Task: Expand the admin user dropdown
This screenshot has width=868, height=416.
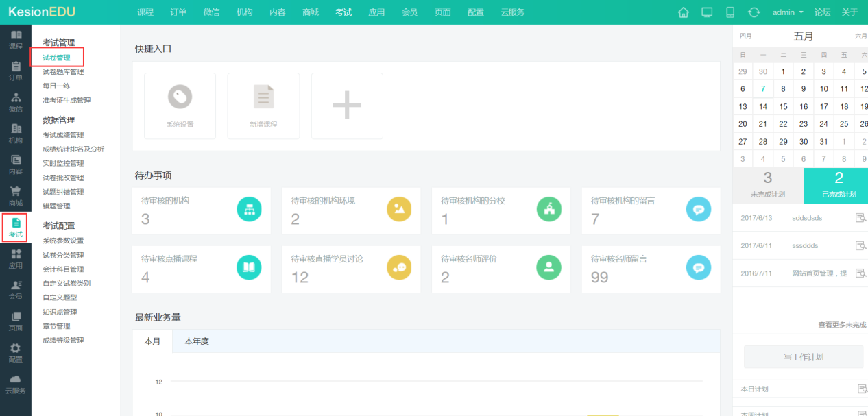Action: (x=788, y=12)
